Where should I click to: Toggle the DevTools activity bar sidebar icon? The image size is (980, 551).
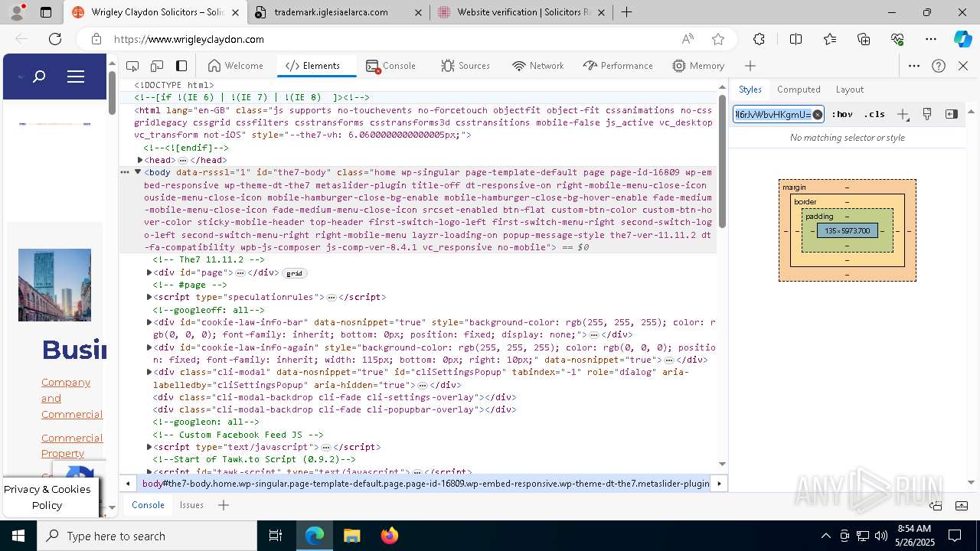(181, 66)
